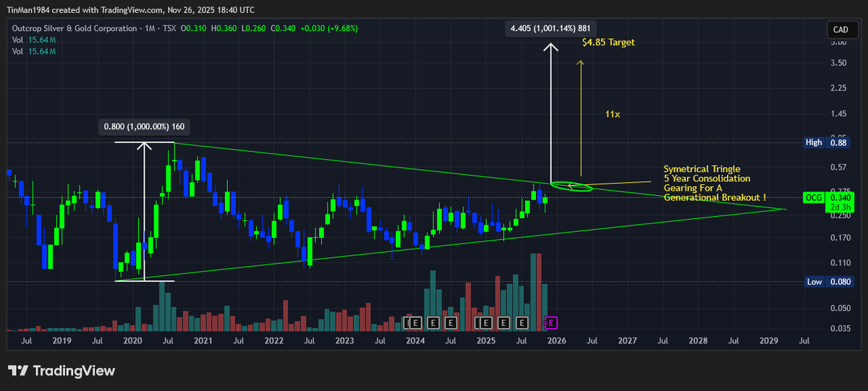868x391 pixels.
Task: Click the 2026 time axis label
Action: [556, 340]
